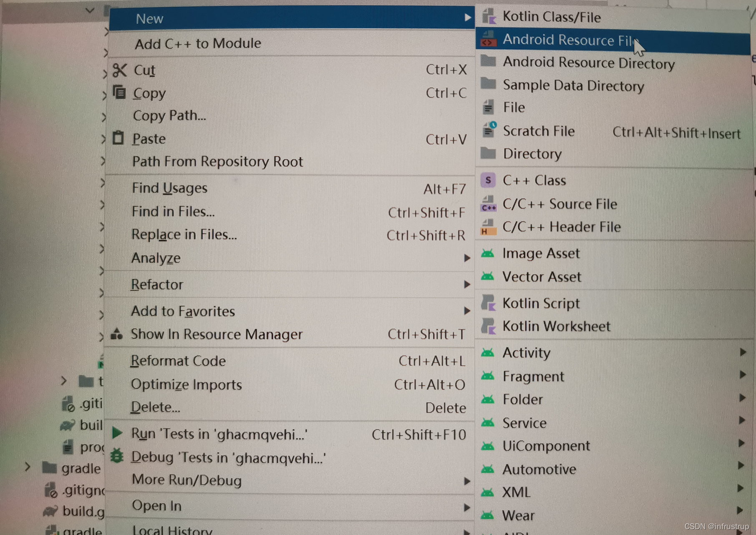Click the C++ Class 'S' icon
Viewport: 756px width, 535px height.
tap(488, 180)
